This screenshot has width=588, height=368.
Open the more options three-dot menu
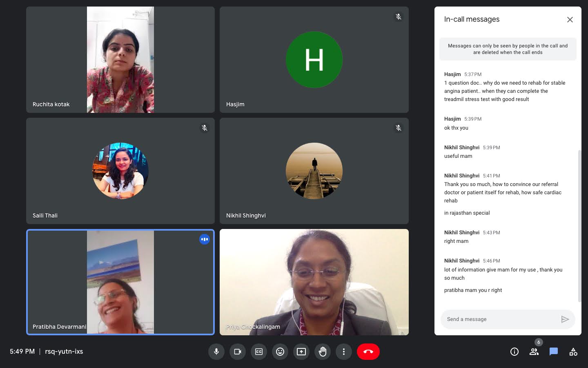(x=344, y=352)
